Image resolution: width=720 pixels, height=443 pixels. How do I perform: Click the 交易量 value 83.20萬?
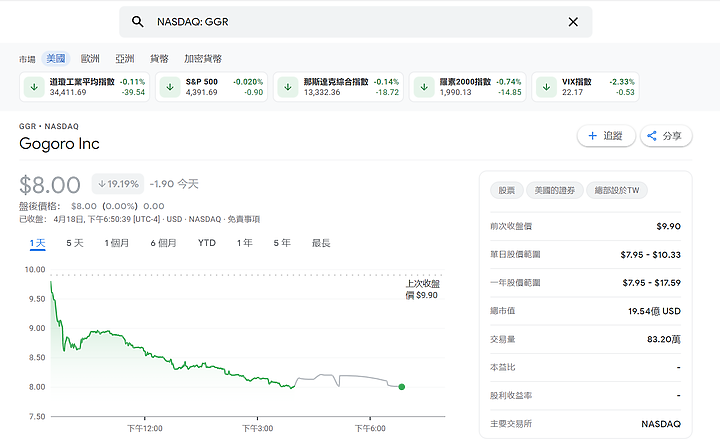pyautogui.click(x=664, y=339)
